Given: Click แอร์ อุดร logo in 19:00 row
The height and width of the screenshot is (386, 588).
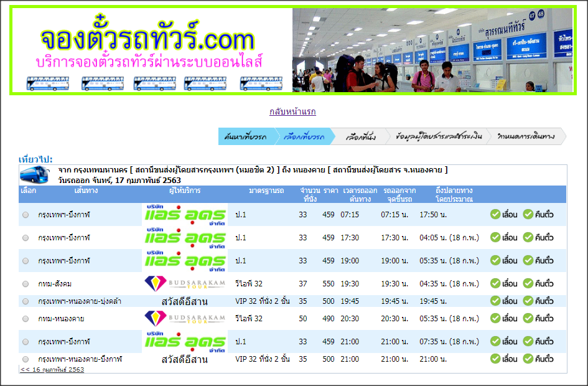Looking at the screenshot, I should coord(185,261).
